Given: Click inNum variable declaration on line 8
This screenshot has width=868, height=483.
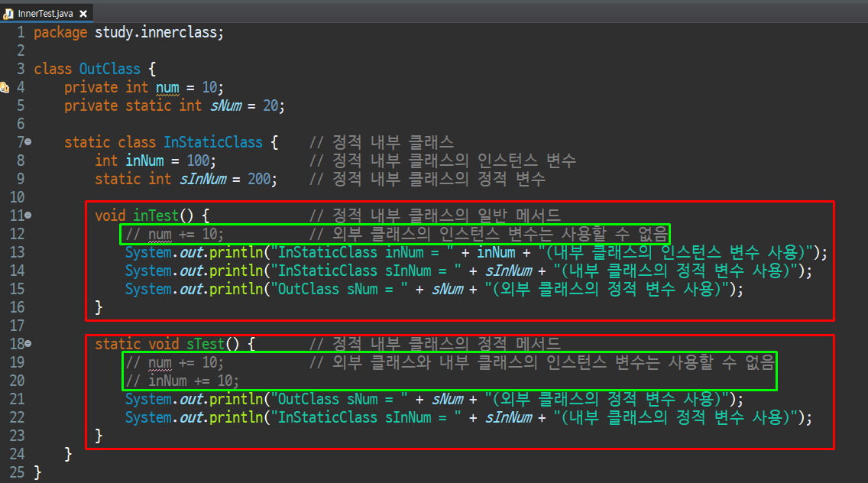Looking at the screenshot, I should point(144,160).
